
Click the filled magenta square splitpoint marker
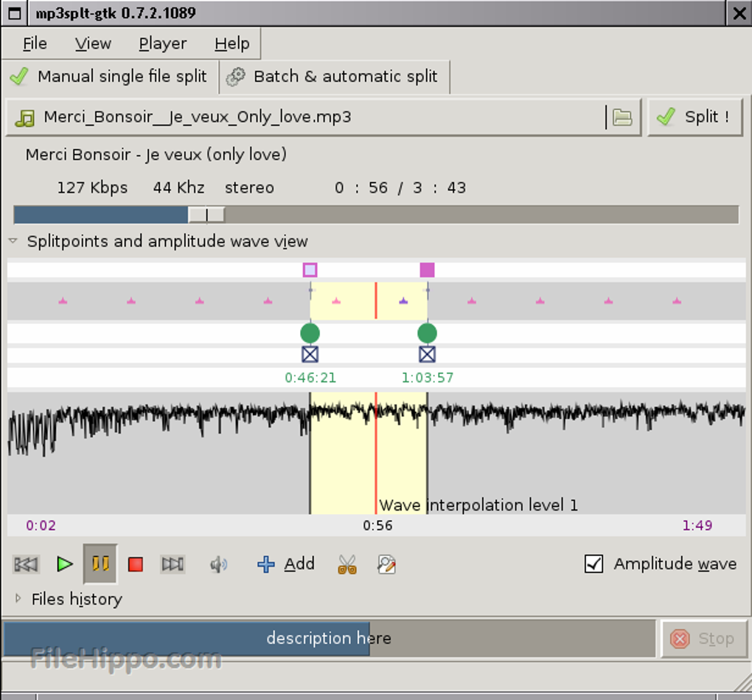(427, 270)
